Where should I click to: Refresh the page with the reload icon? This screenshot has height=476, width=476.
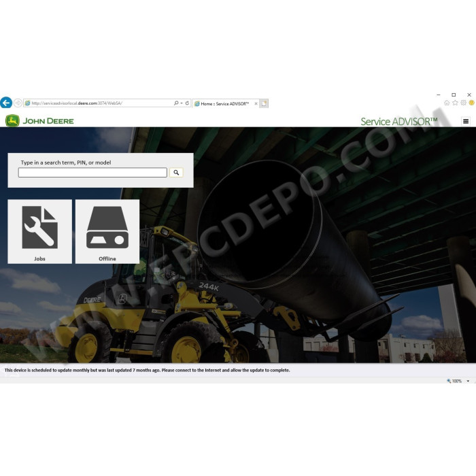coord(187,103)
